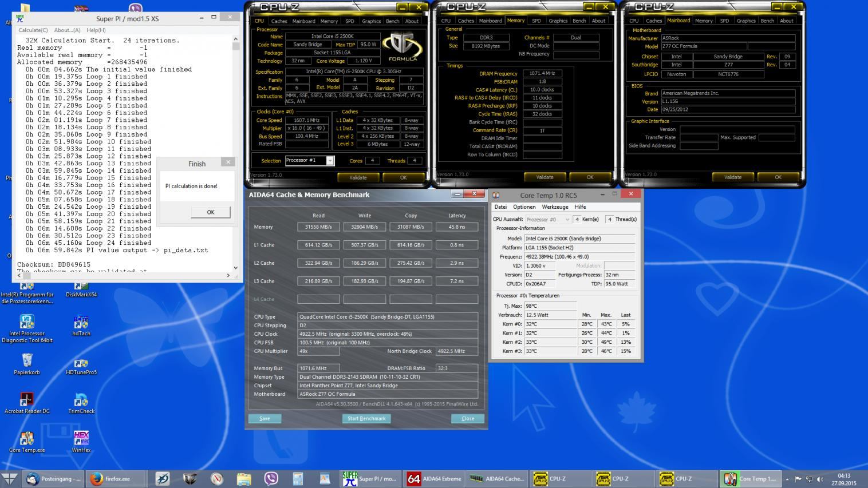This screenshot has width=868, height=488.
Task: Open the Start menu from the taskbar
Action: pos(10,479)
